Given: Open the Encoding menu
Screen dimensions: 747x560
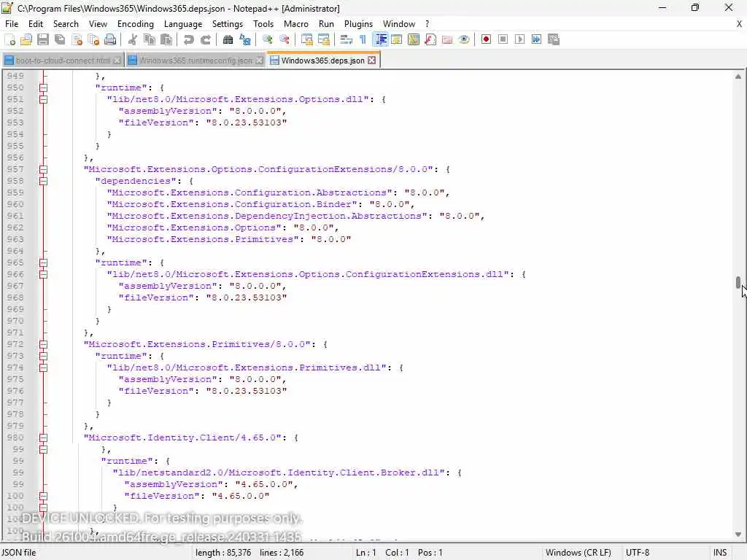Looking at the screenshot, I should coord(135,24).
